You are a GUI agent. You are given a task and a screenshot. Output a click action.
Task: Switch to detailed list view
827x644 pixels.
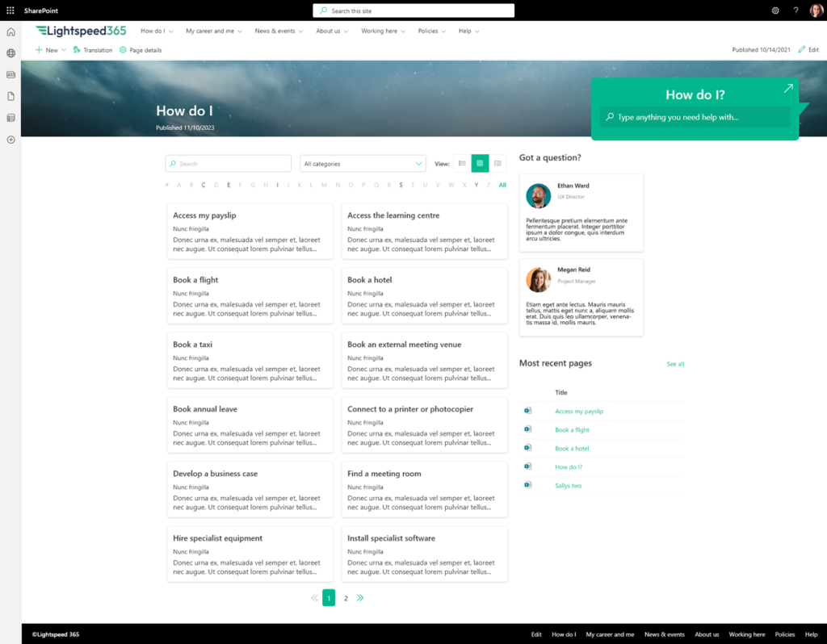[x=497, y=163]
